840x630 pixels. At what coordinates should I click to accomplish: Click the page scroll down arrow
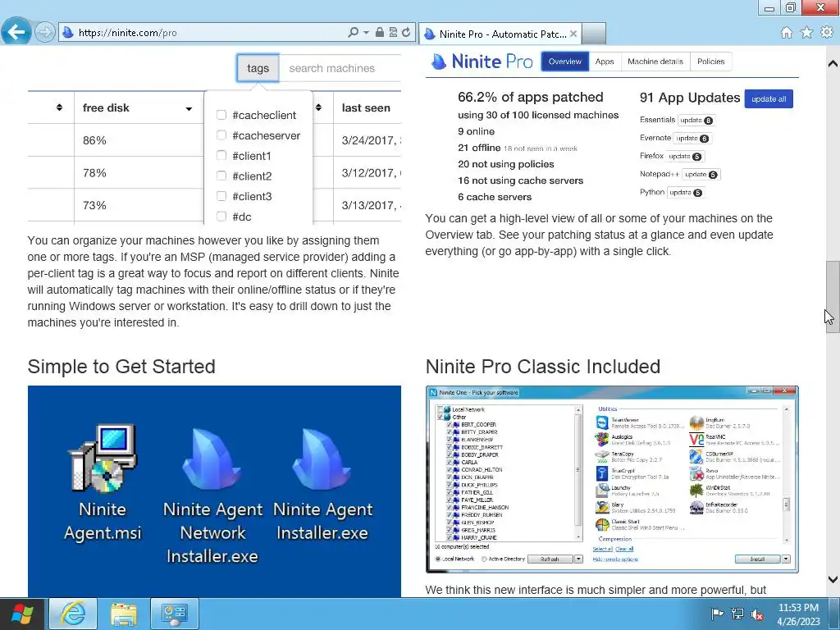(x=833, y=579)
